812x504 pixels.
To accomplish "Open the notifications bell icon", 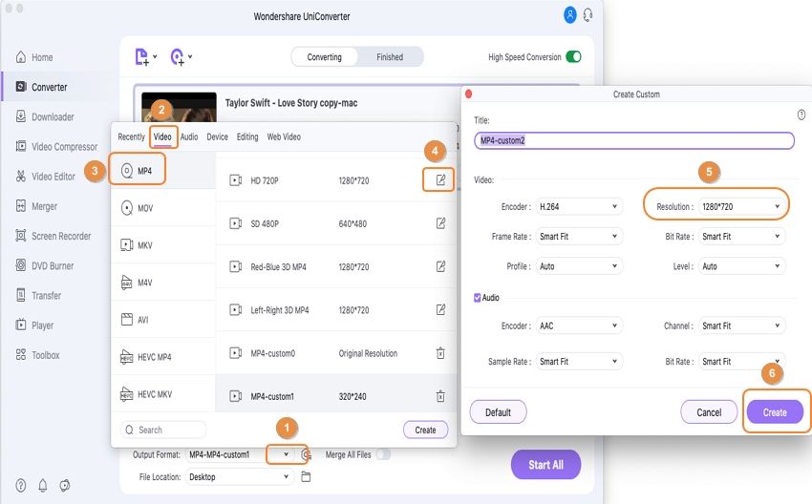I will coord(43,485).
